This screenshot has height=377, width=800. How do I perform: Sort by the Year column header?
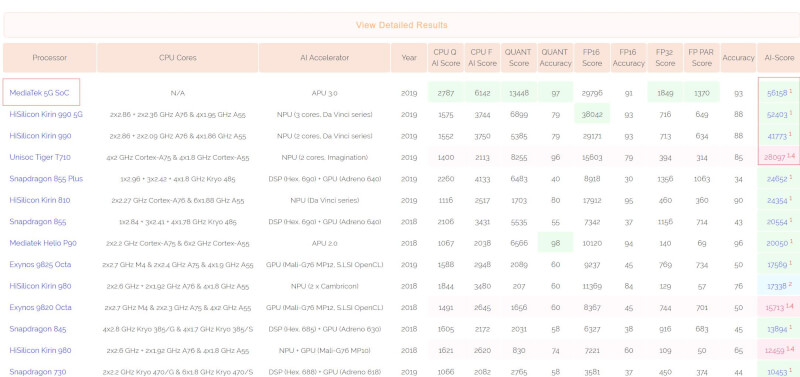(x=409, y=58)
